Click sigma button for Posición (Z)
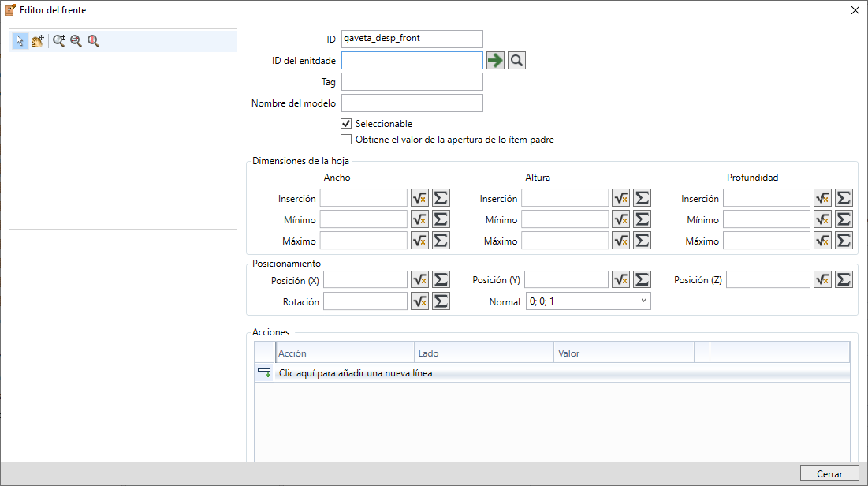Image resolution: width=868 pixels, height=486 pixels. pos(844,279)
